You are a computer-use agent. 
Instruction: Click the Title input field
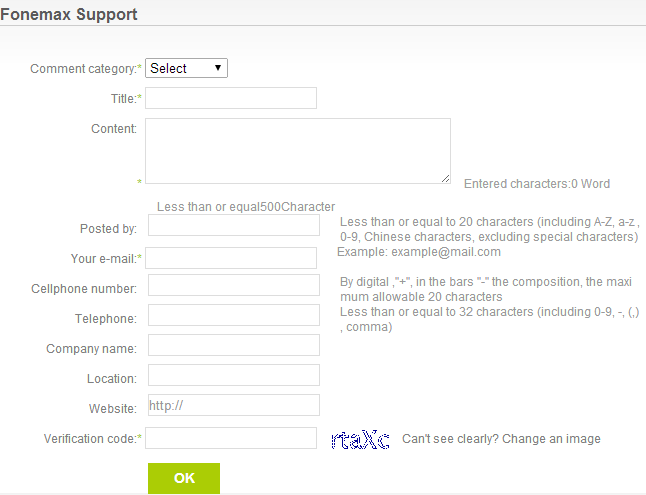(x=231, y=98)
